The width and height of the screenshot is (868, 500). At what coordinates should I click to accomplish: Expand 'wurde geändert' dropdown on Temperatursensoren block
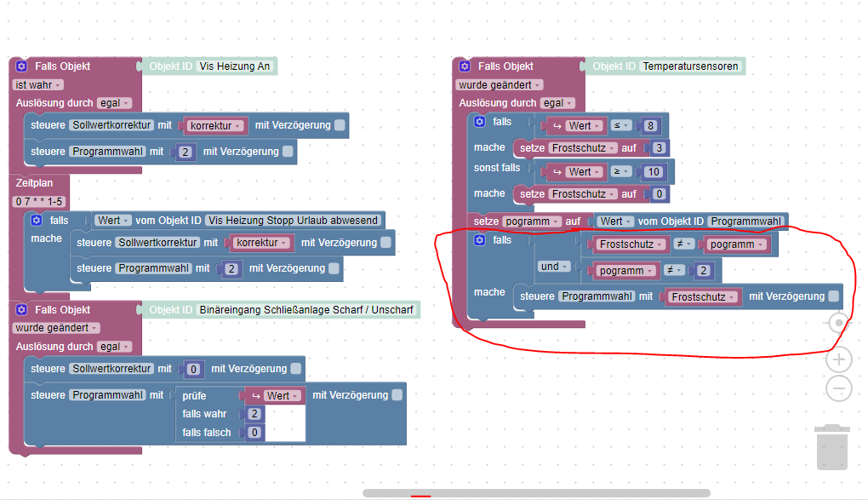pos(500,85)
